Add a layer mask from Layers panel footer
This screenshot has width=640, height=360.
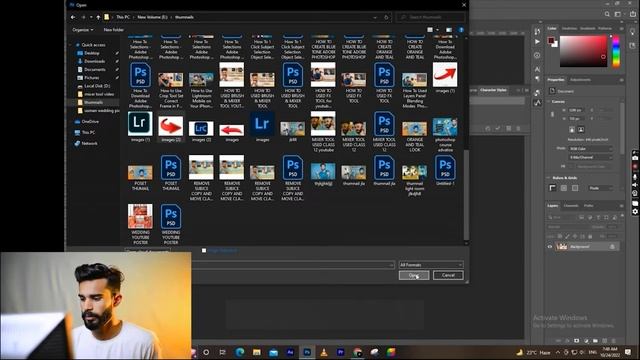coord(576,341)
